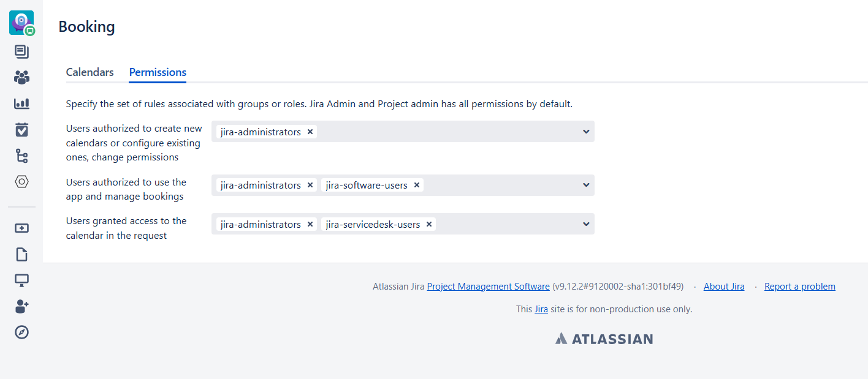The image size is (868, 379).
Task: Click the hexagon icon in sidebar
Action: 21,182
